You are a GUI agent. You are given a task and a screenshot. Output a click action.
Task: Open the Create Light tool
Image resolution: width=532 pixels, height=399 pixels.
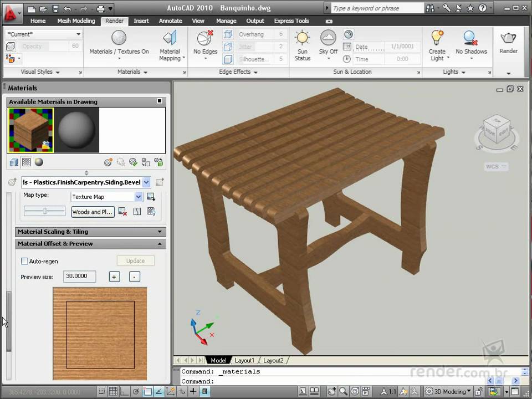[x=437, y=39]
